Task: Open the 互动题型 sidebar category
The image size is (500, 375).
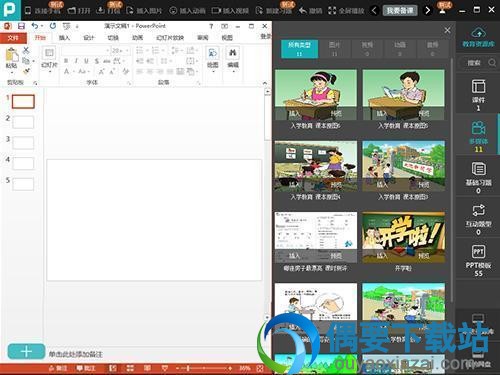Action: coord(478,219)
